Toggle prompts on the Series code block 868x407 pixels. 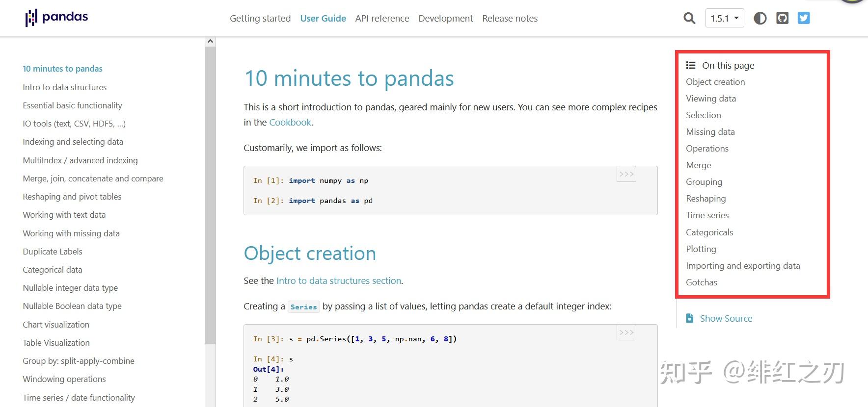pyautogui.click(x=626, y=332)
